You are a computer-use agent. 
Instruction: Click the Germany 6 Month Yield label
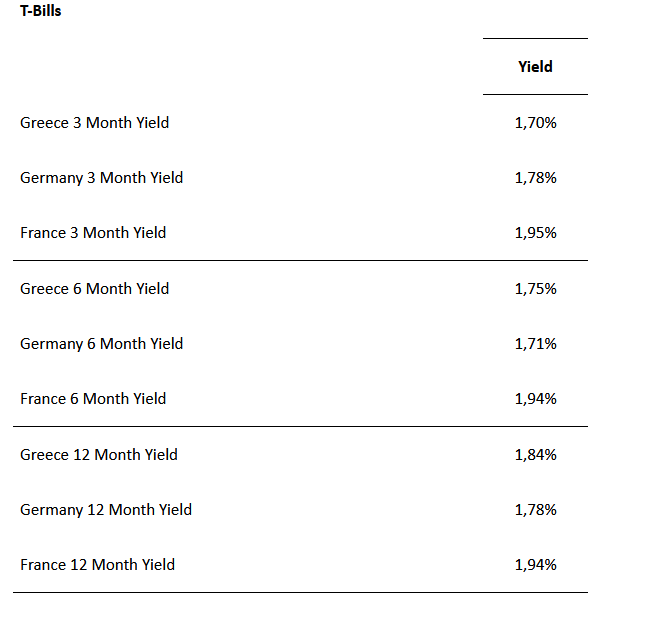101,344
